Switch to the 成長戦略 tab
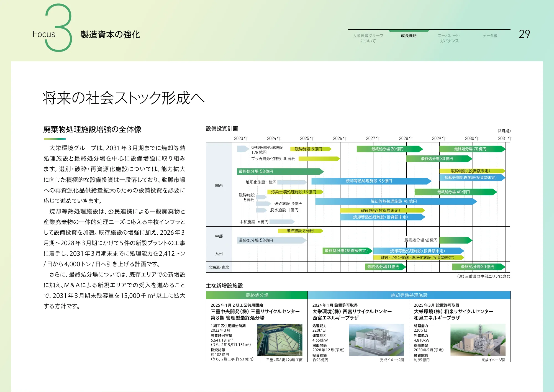 409,35
